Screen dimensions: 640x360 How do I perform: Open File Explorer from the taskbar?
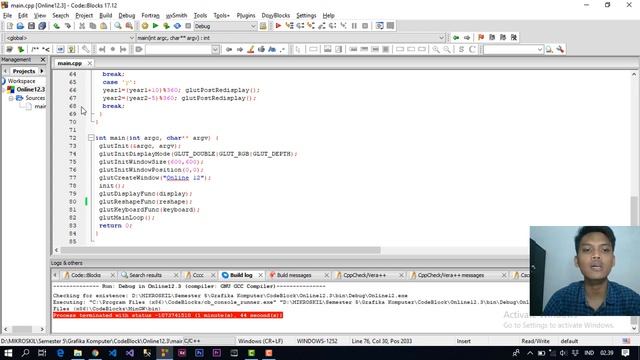point(78,353)
